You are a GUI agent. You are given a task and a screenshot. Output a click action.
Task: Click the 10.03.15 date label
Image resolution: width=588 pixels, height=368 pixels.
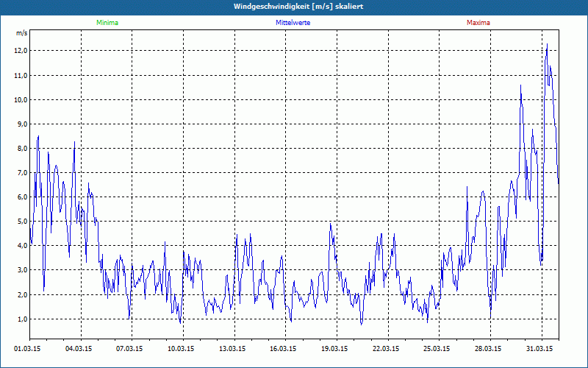click(x=181, y=349)
